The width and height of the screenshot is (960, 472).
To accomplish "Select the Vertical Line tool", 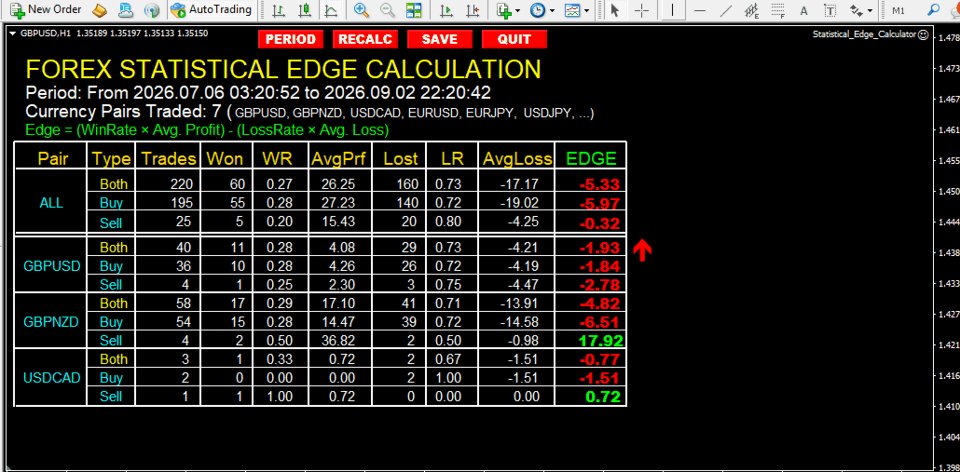I will 673,10.
